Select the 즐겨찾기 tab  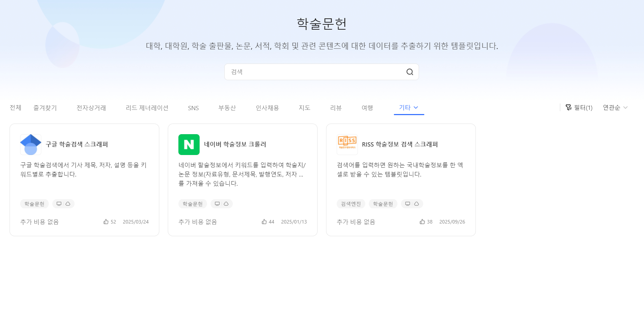(45, 108)
